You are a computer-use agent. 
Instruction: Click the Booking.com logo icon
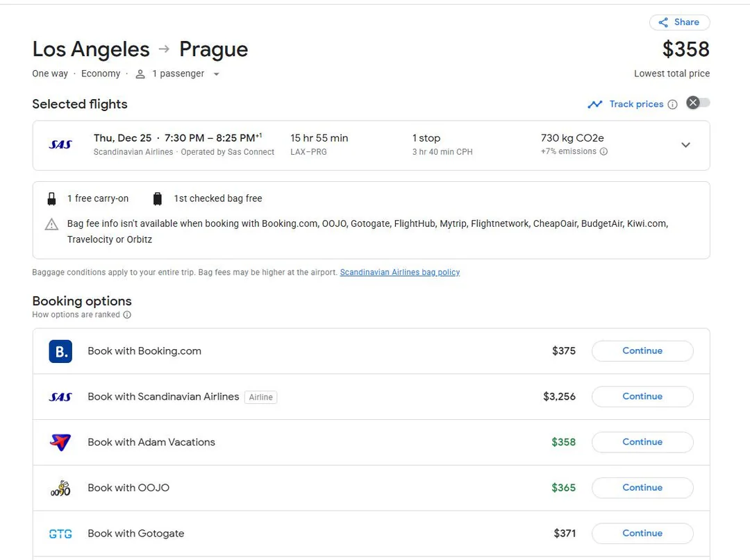(x=60, y=351)
